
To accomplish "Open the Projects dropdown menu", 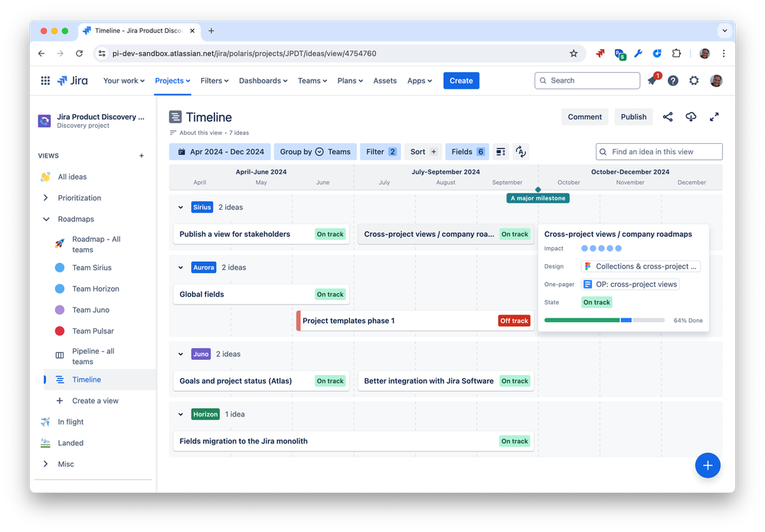I will coord(172,81).
